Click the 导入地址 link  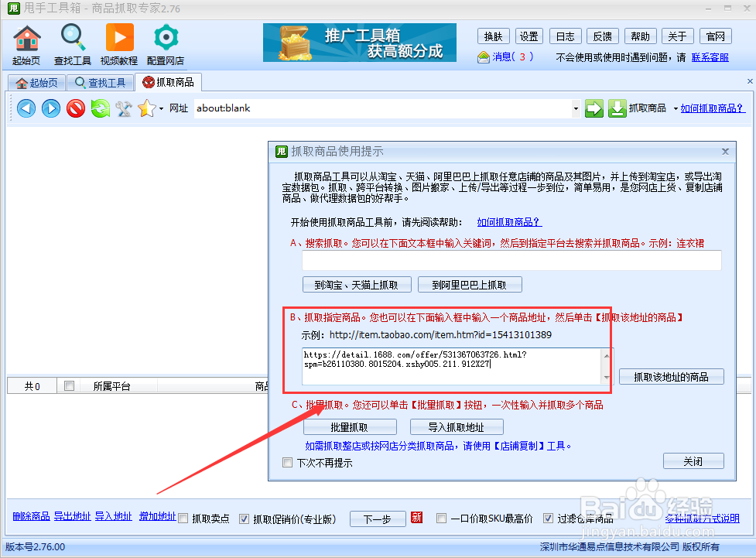113,516
